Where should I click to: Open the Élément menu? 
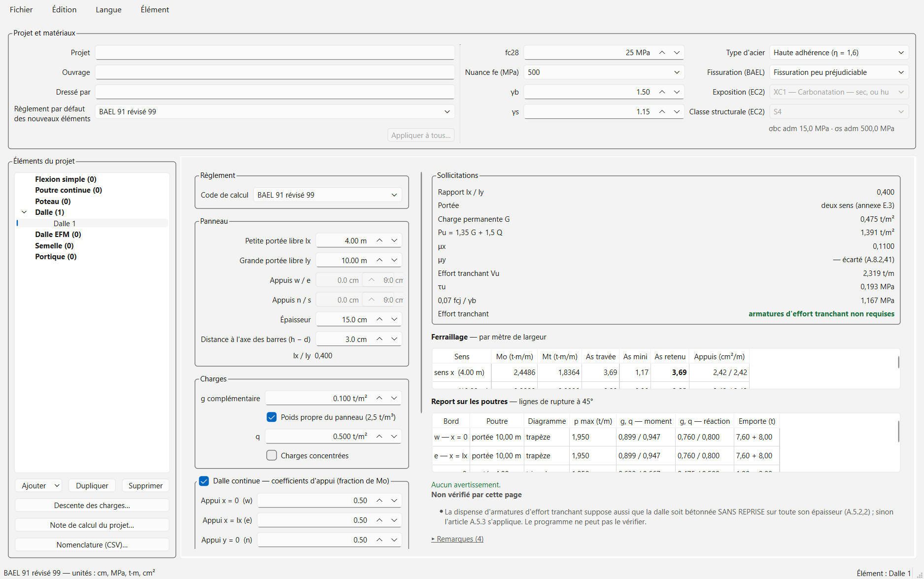[155, 10]
